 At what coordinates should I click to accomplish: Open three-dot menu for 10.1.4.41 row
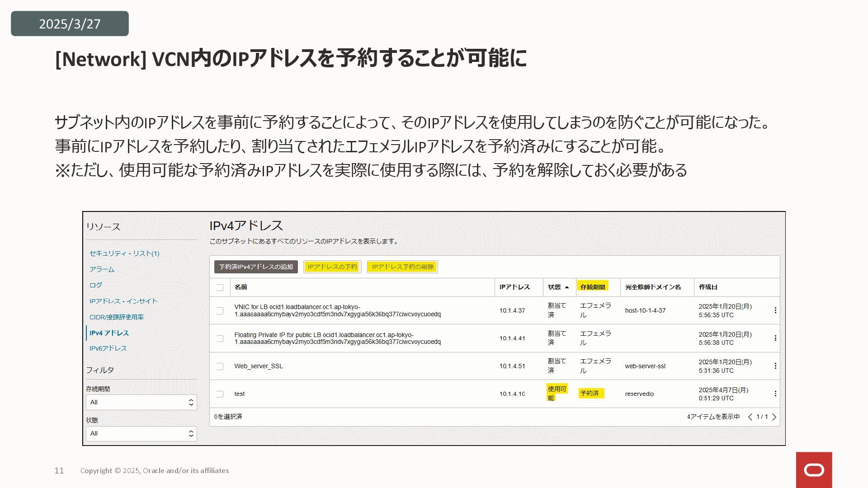[775, 338]
